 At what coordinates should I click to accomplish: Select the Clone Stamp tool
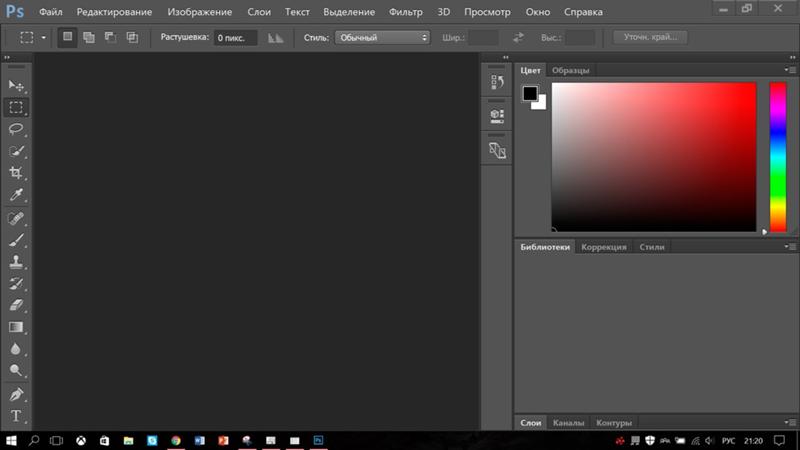pyautogui.click(x=16, y=262)
